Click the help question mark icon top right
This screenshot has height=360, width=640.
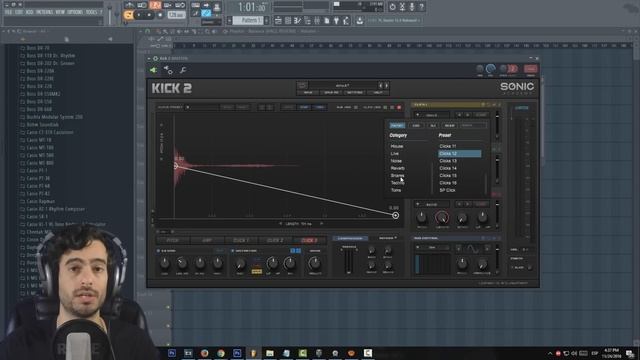pos(422,7)
